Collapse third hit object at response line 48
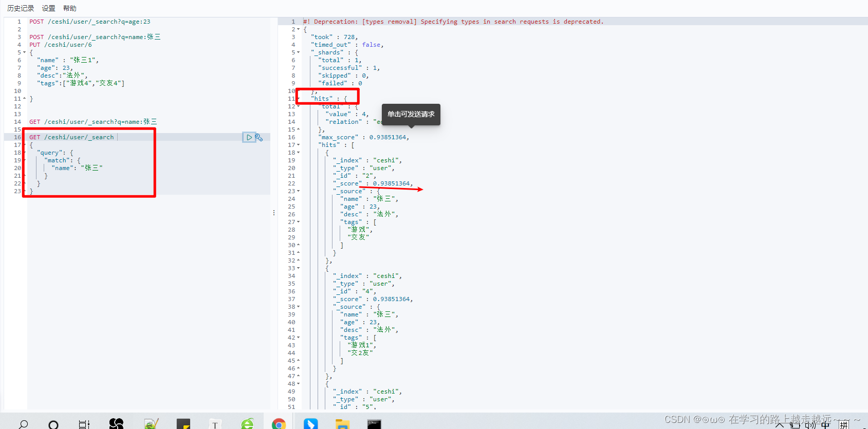Viewport: 868px width, 429px height. click(x=298, y=384)
